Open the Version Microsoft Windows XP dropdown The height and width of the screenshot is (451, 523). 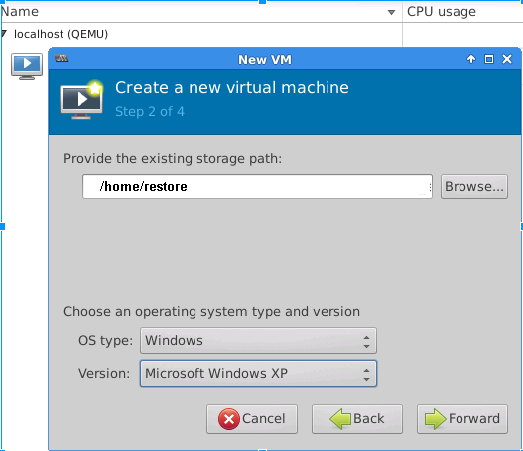258,374
